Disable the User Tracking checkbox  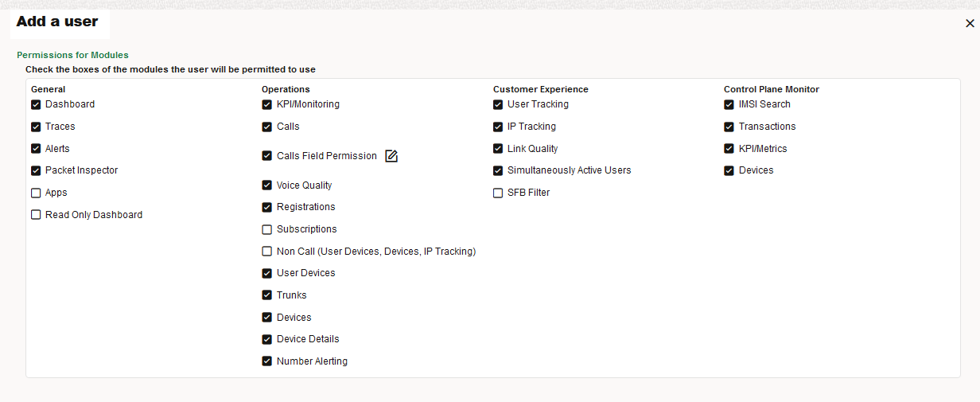tap(498, 104)
